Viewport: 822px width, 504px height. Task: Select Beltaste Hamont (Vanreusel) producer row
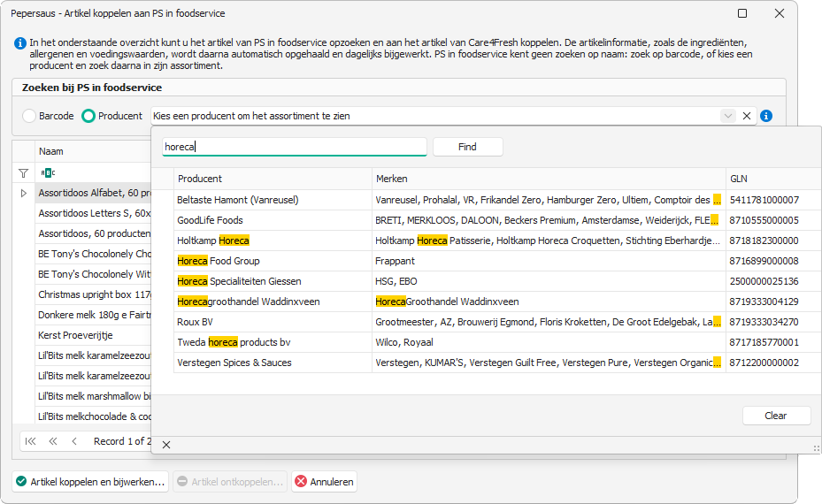(497, 200)
